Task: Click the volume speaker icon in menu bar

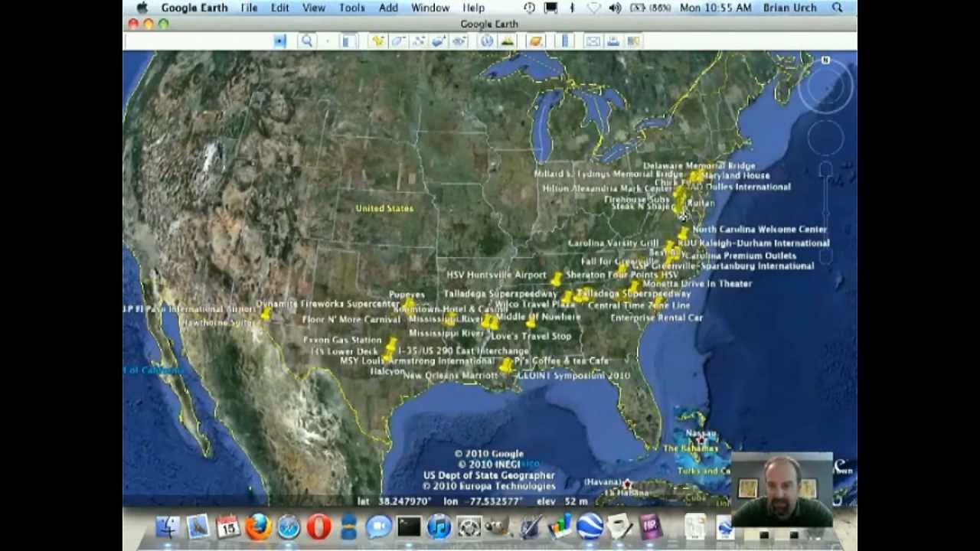Action: coord(615,8)
